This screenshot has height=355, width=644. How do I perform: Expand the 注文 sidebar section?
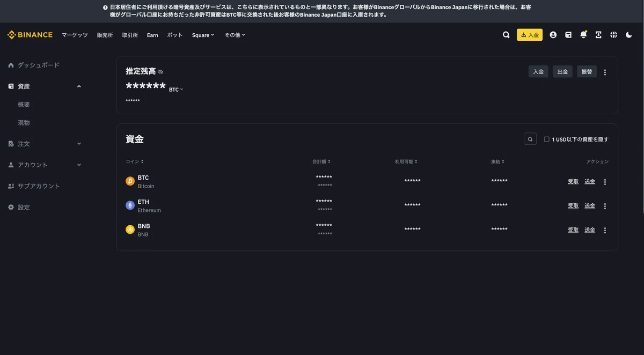tap(79, 144)
